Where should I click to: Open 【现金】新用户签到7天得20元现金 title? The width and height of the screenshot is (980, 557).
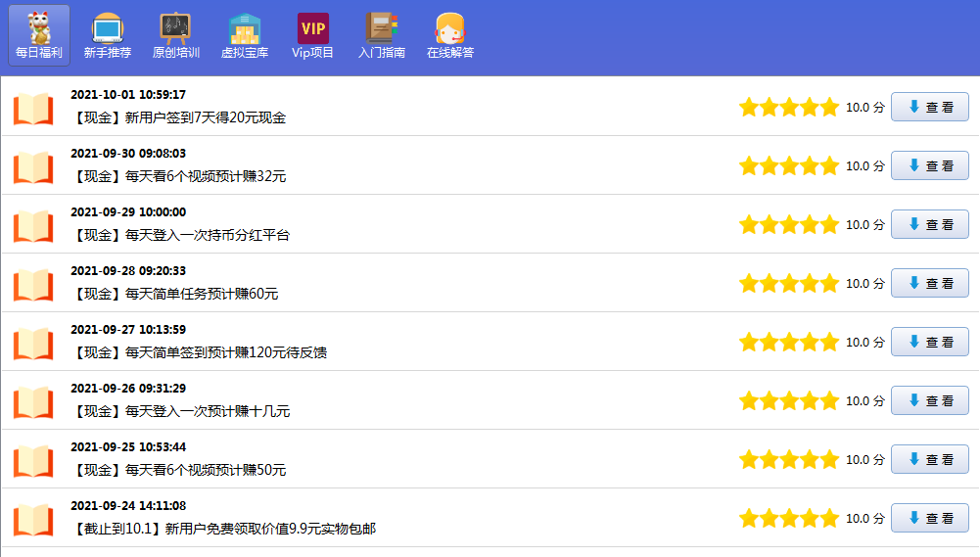tap(178, 117)
